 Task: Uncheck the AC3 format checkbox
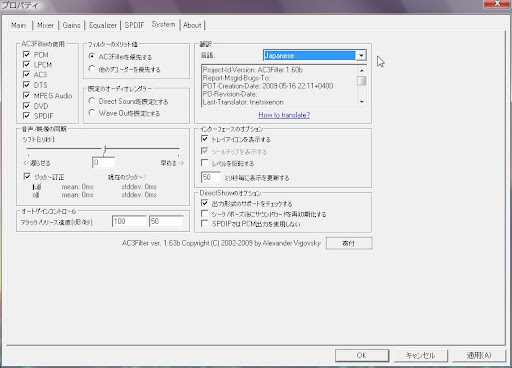pos(27,74)
